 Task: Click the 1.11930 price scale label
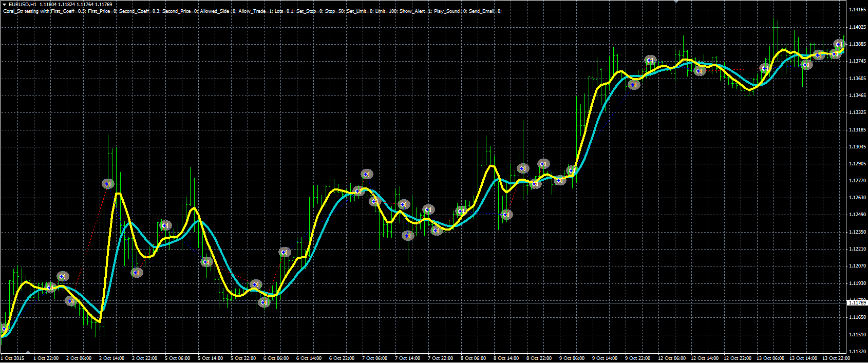858,283
